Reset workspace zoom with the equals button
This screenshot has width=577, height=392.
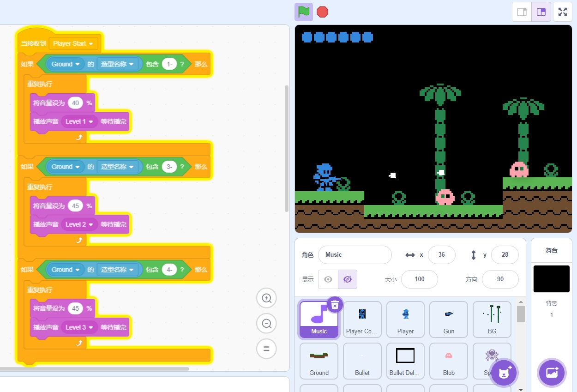pyautogui.click(x=266, y=349)
